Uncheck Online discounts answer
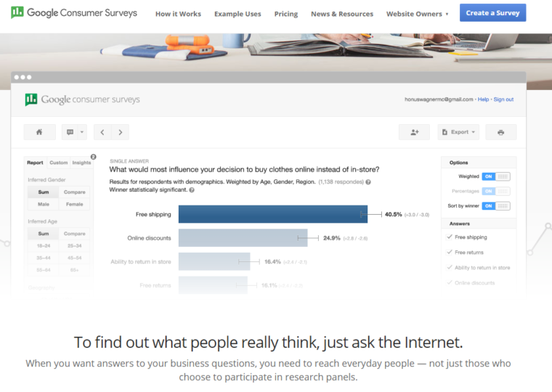The width and height of the screenshot is (552, 392). [x=449, y=282]
